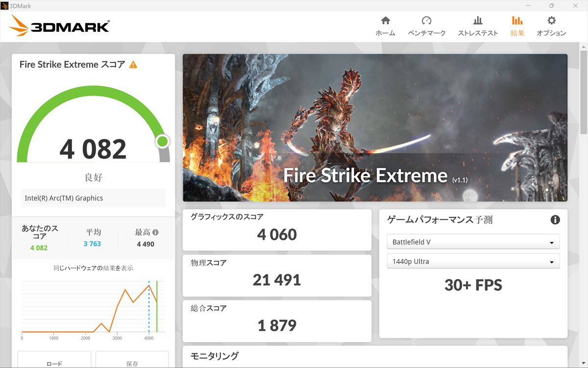
Task: Click the vertical scrollbar thumb
Action: [x=583, y=92]
